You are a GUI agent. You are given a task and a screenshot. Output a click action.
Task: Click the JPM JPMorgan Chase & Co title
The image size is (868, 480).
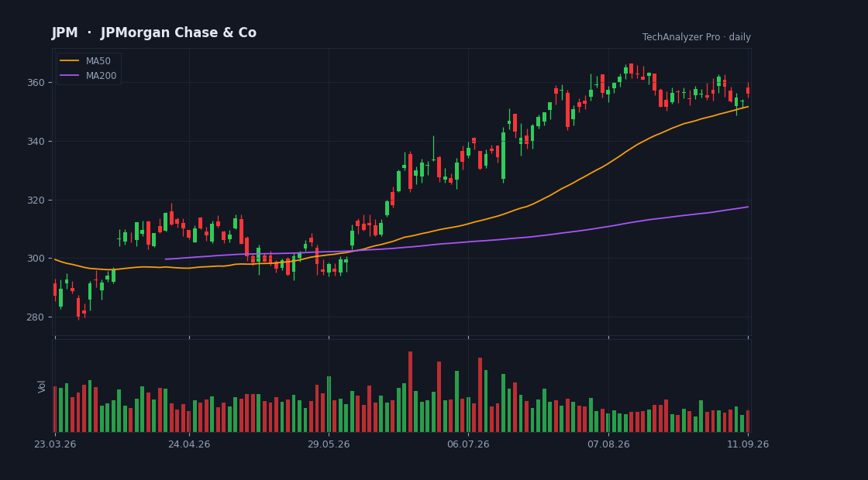tap(154, 33)
